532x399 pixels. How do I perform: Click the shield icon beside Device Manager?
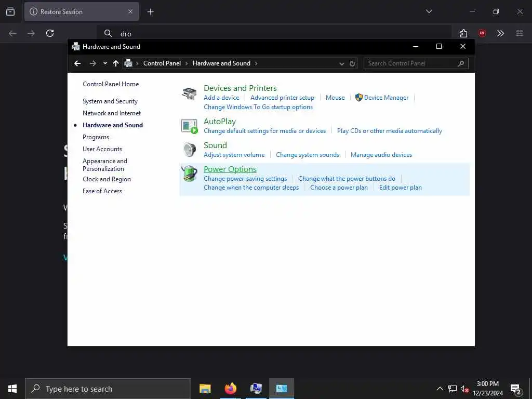coord(358,98)
